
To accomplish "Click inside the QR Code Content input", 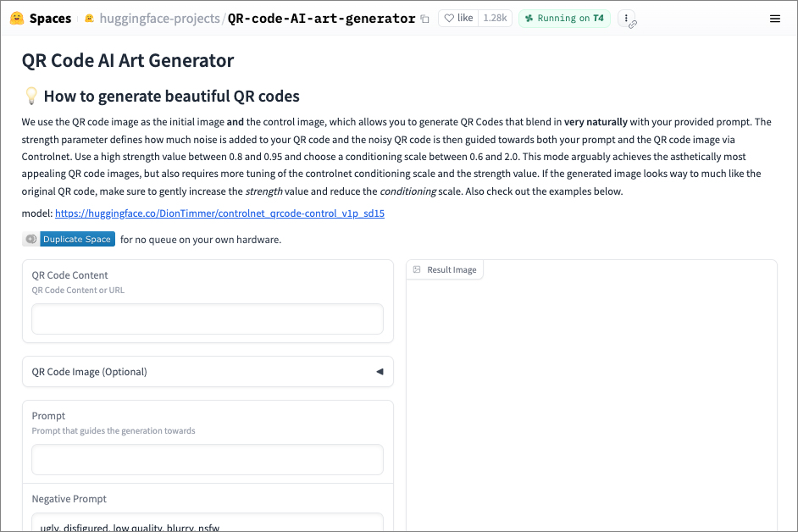I will [207, 319].
